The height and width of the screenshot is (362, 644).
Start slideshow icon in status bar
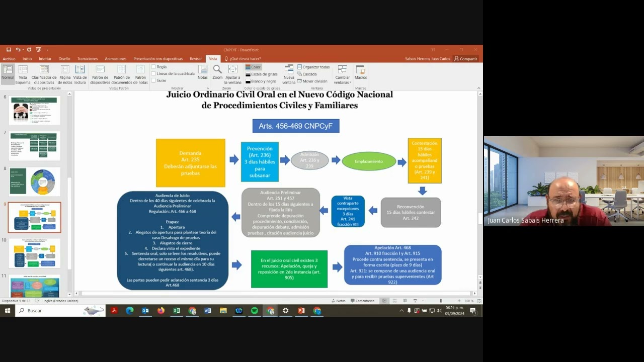pyautogui.click(x=415, y=301)
